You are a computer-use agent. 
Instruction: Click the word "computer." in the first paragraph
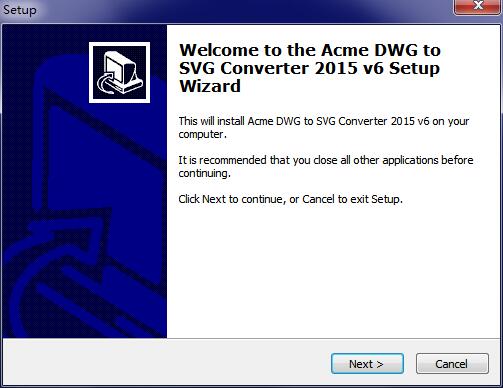click(x=202, y=134)
